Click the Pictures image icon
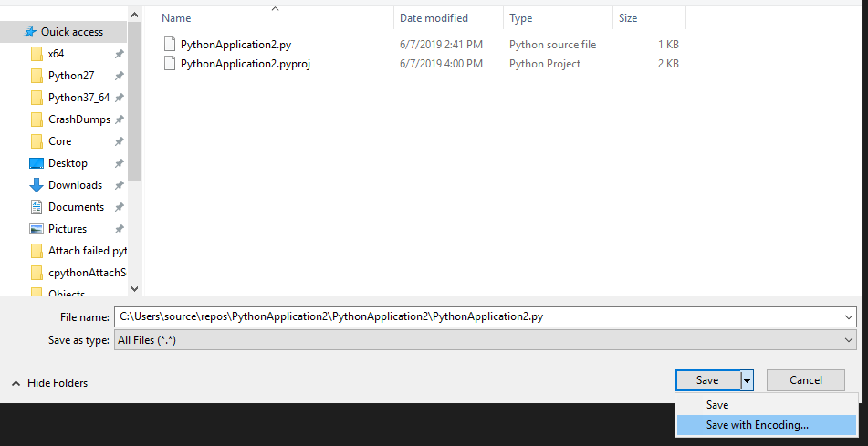The image size is (868, 446). tap(37, 229)
